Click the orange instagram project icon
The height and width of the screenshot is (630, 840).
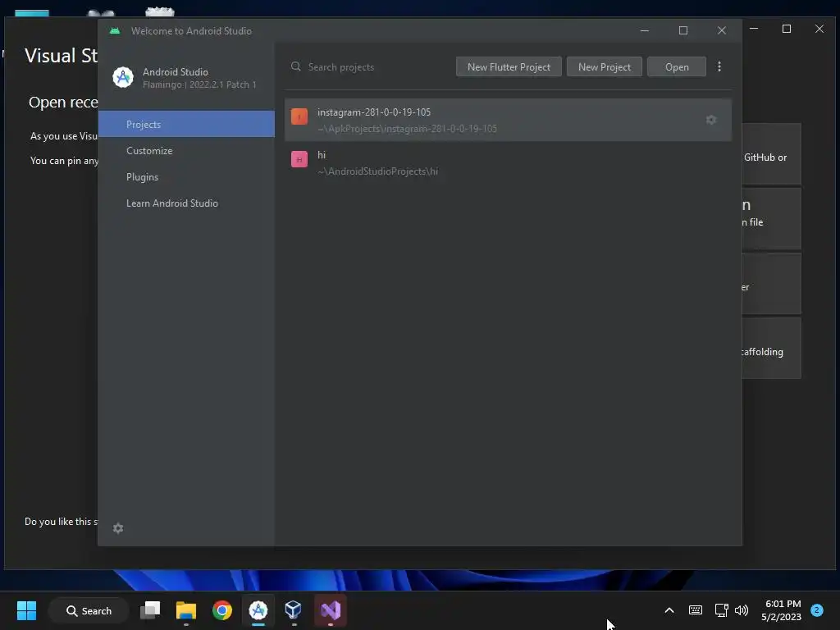(299, 116)
